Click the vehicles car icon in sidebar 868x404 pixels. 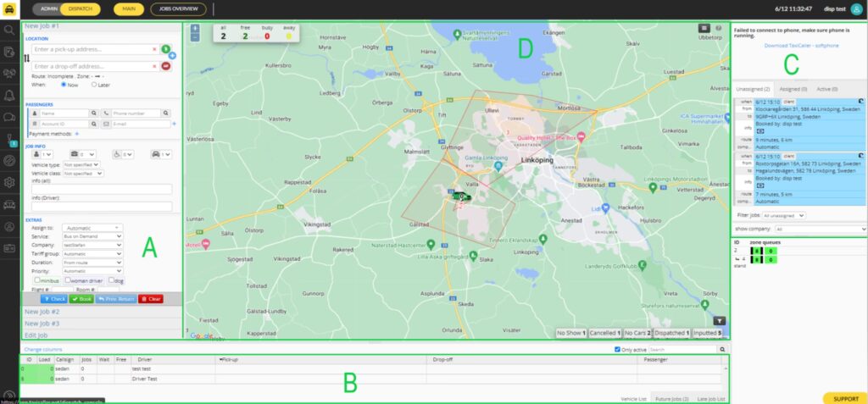9,204
